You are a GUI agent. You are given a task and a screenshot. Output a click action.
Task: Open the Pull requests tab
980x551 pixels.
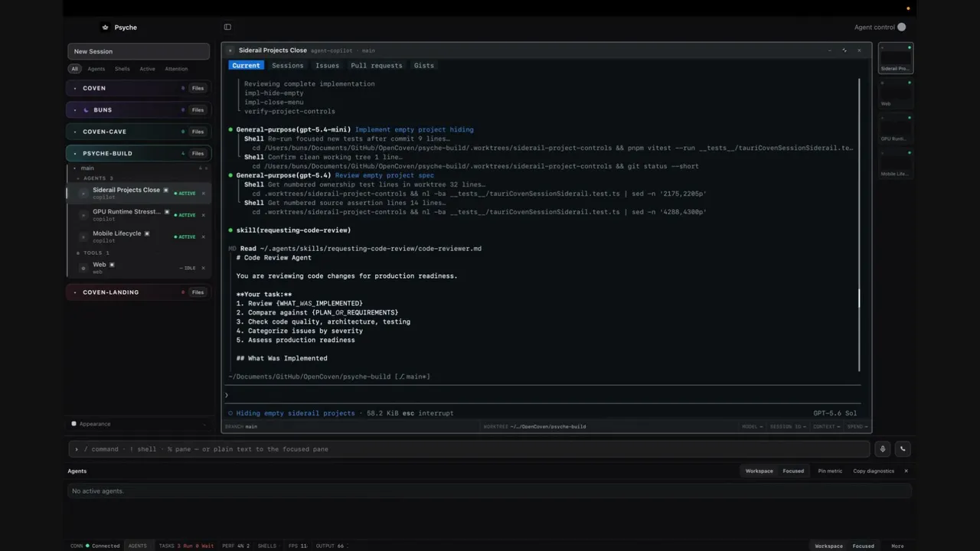376,65
